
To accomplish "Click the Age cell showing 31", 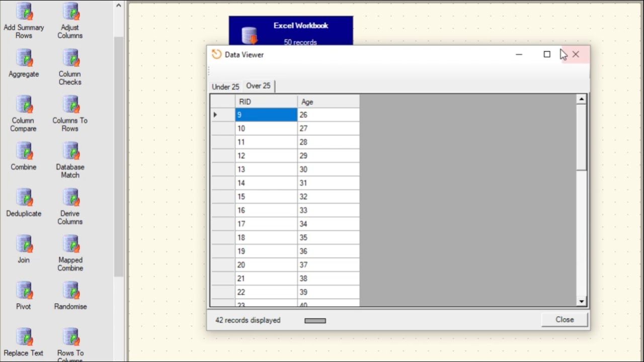I will coord(329,183).
